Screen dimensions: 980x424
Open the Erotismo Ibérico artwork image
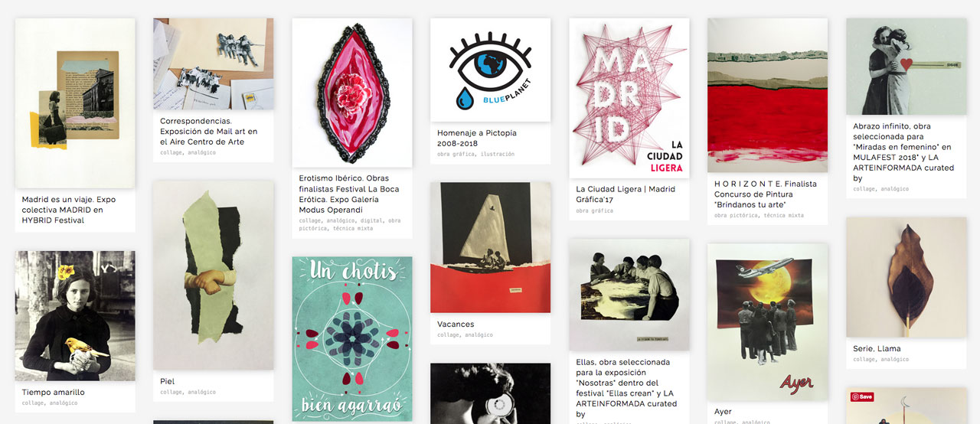click(x=351, y=93)
